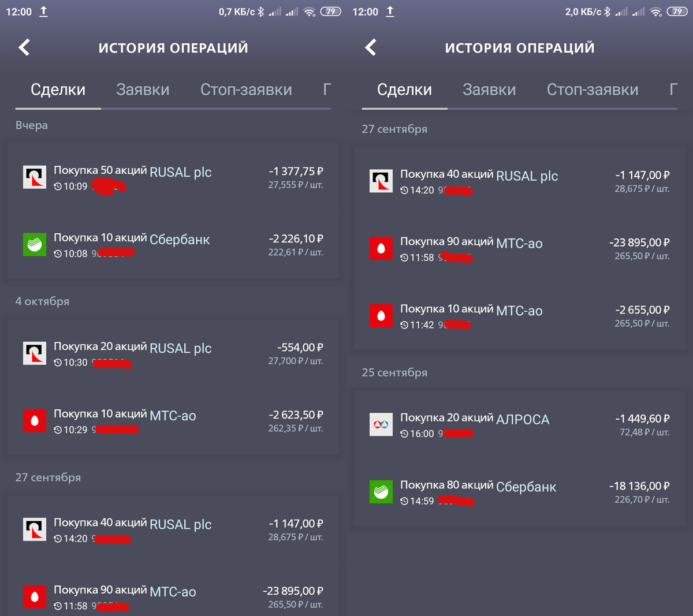Click 'ИСТОРИЯ ОПЕРАЦИЙ' title on the right screenshot
693x616 pixels.
click(520, 48)
